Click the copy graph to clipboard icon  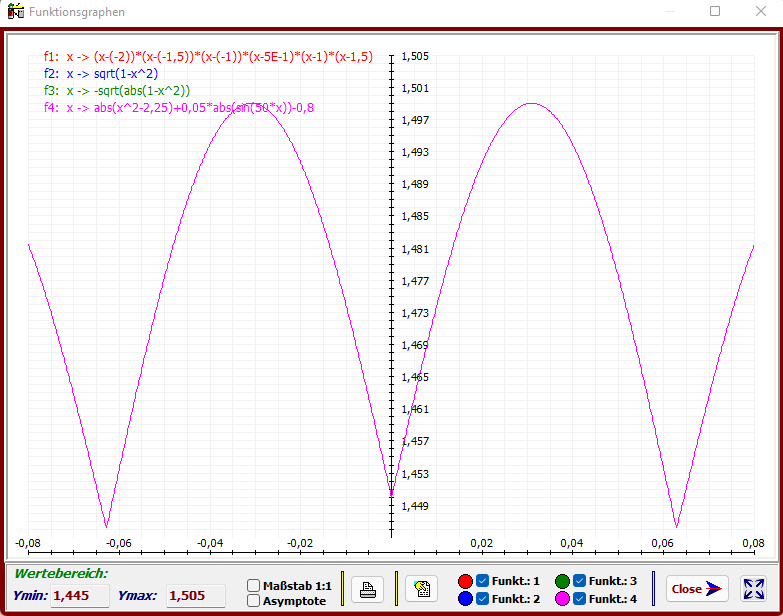(421, 589)
